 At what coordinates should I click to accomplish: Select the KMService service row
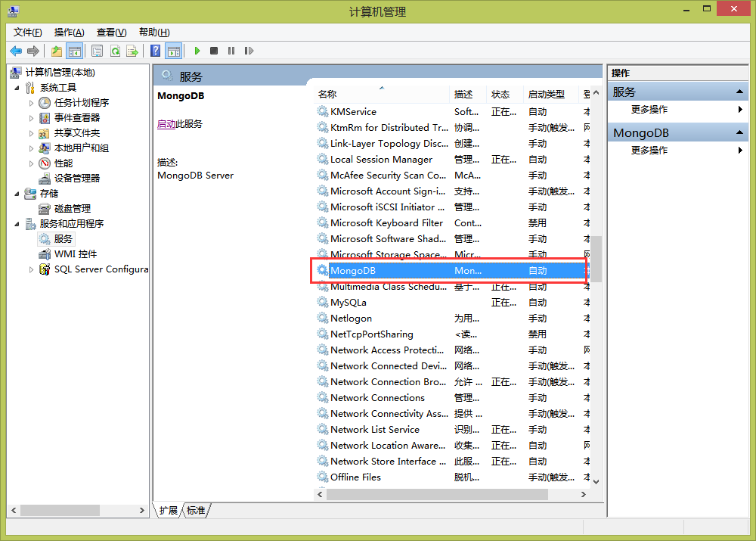click(x=452, y=112)
